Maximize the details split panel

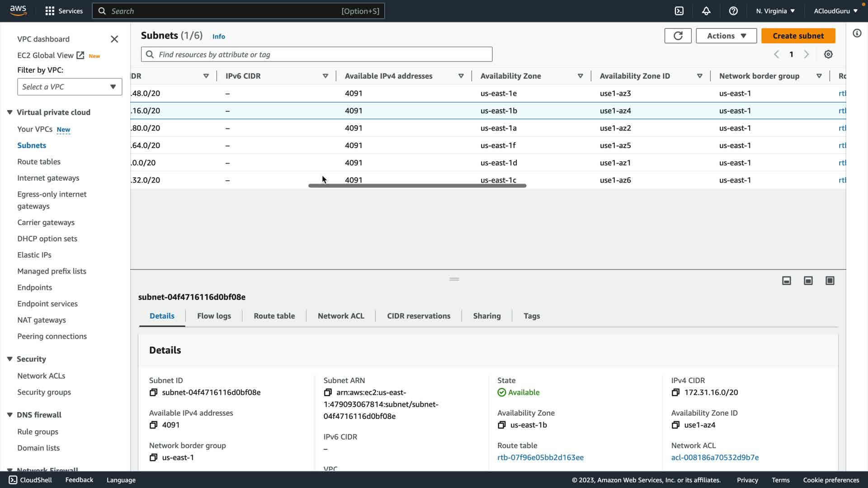[830, 281]
